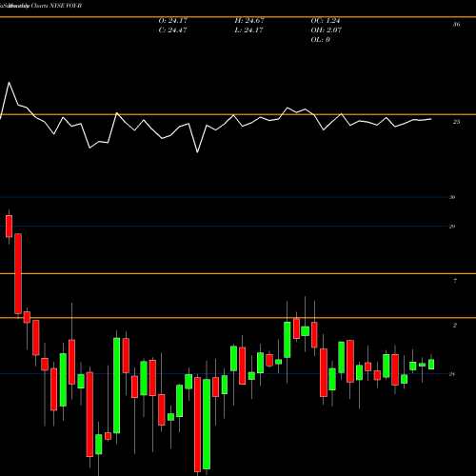
Task: Click the '30' price axis label
Action: pyautogui.click(x=452, y=197)
